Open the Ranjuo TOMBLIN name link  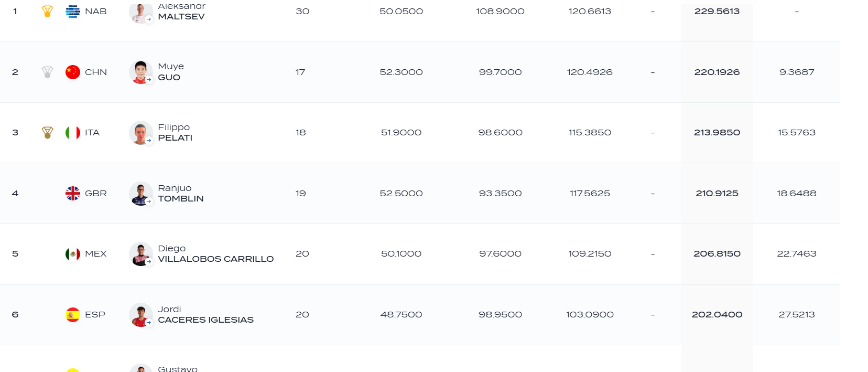tap(181, 193)
